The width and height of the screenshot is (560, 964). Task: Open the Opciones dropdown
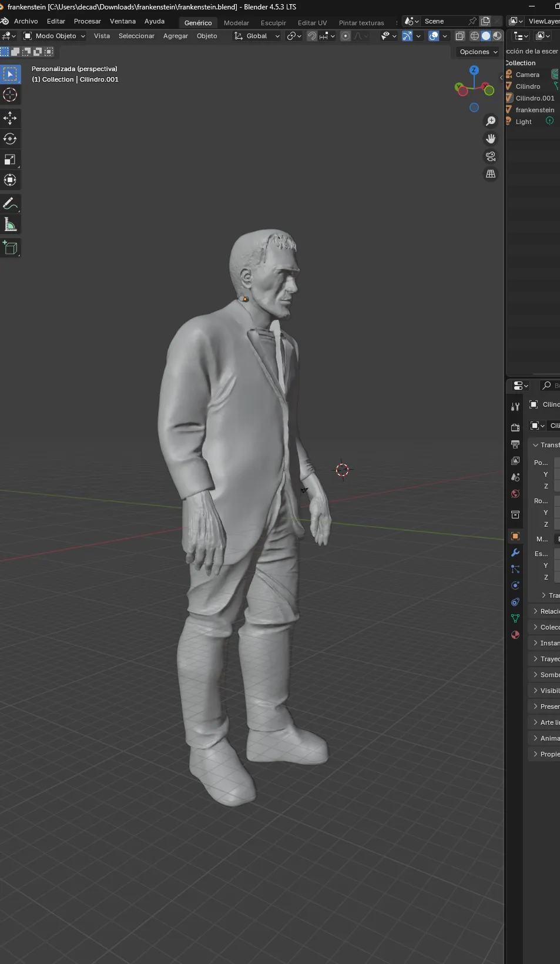[478, 52]
